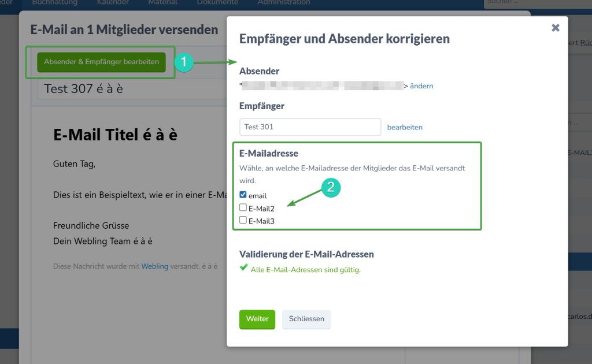Click the numbered badge 2 annotation
The width and height of the screenshot is (592, 364).
331,187
